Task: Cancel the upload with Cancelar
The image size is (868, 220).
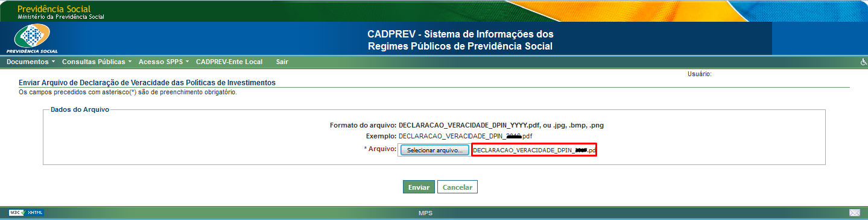Action: 457,187
